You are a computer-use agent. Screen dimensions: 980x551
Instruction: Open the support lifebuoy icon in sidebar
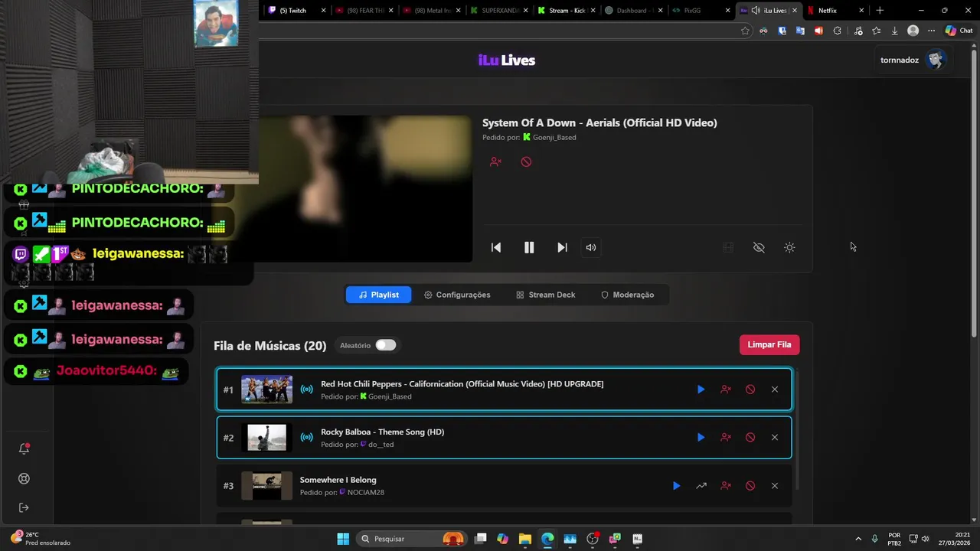click(x=24, y=479)
